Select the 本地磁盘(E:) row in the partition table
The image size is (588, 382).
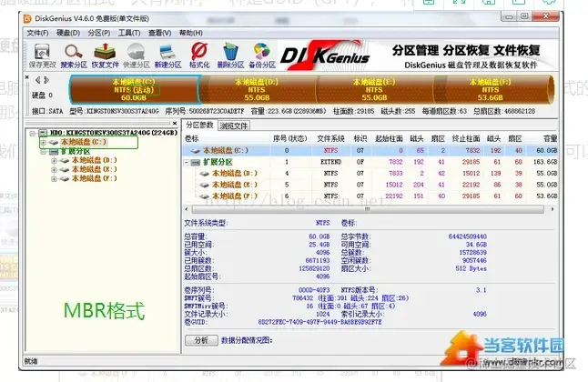coord(370,185)
